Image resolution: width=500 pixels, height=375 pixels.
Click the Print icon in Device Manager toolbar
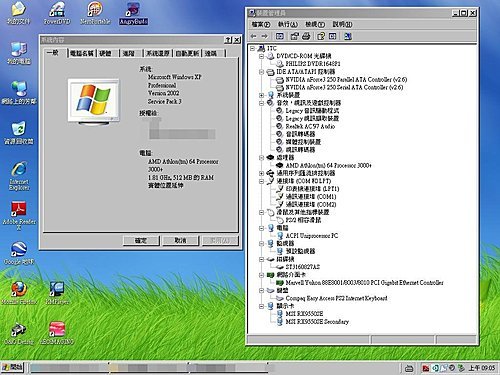tap(306, 36)
